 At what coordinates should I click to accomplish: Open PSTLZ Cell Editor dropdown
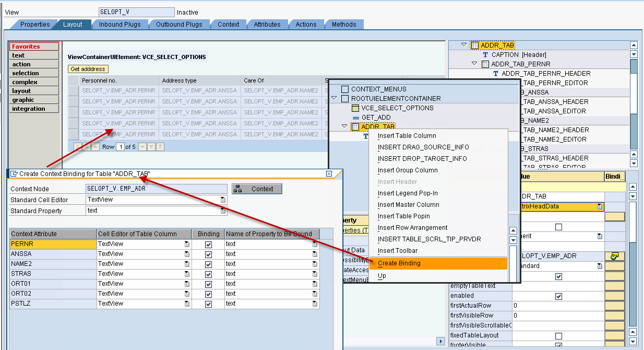tap(186, 304)
